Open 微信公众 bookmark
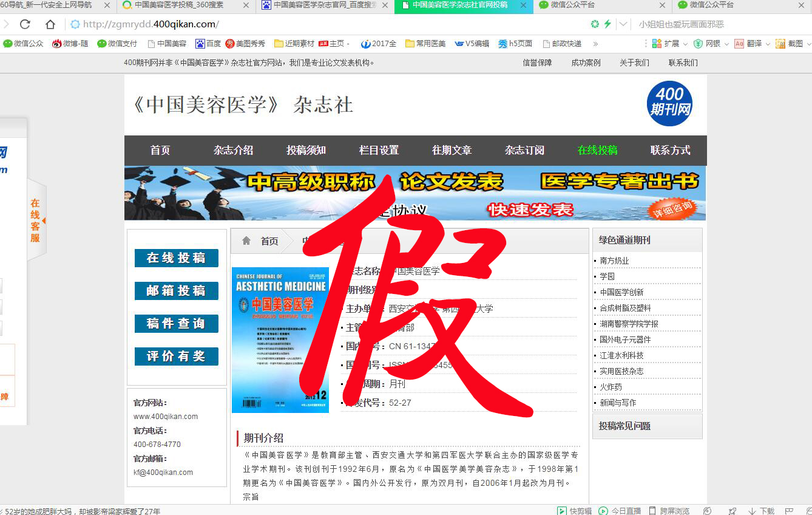Image resolution: width=812 pixels, height=515 pixels. click(x=24, y=44)
